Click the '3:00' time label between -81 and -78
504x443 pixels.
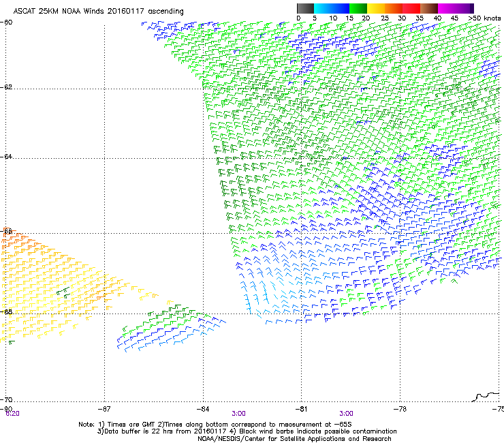coord(346,414)
